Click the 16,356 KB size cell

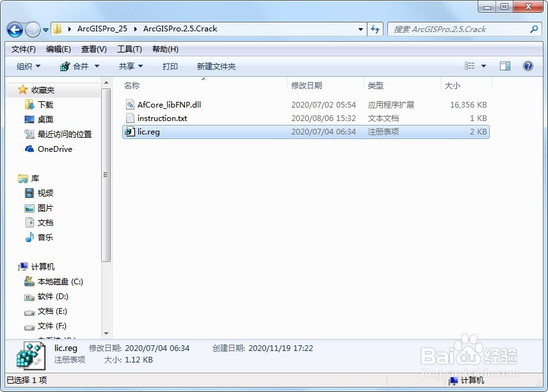(x=469, y=104)
